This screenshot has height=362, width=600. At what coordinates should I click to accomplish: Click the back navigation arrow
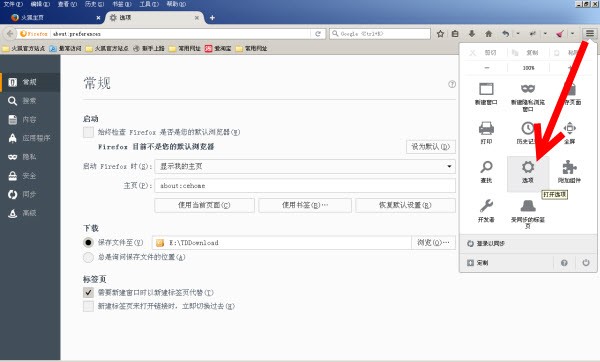[10, 34]
